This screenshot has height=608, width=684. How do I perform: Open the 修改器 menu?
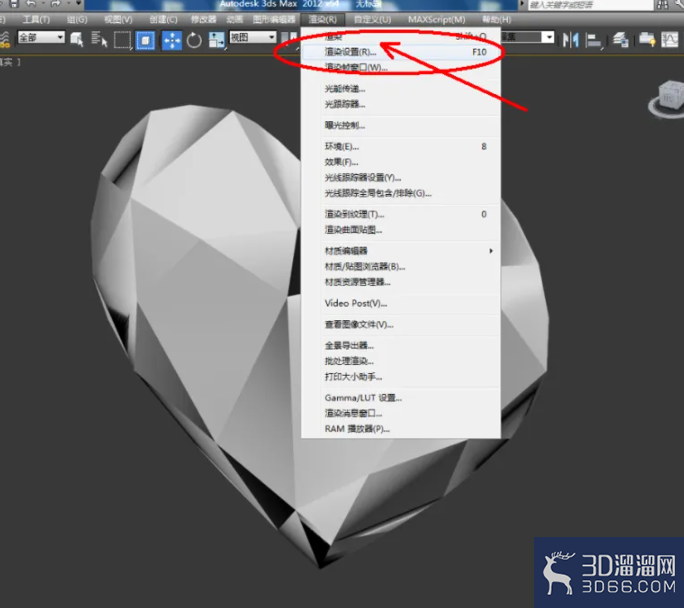[x=203, y=20]
